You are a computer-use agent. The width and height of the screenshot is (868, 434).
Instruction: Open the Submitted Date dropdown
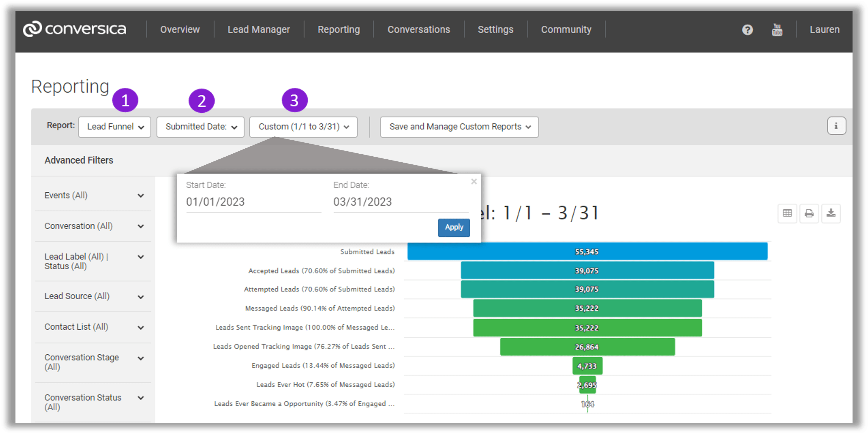pyautogui.click(x=200, y=127)
